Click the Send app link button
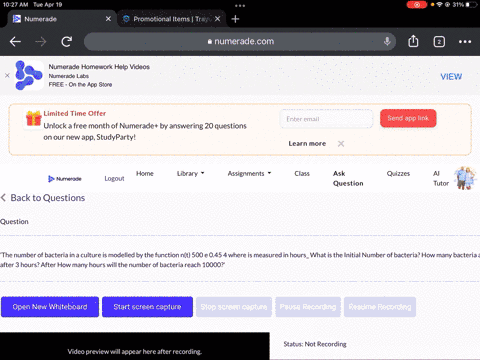 pyautogui.click(x=408, y=118)
